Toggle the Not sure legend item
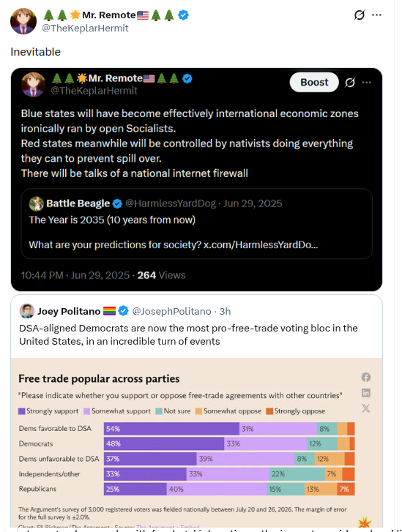The height and width of the screenshot is (532, 402). pyautogui.click(x=173, y=411)
